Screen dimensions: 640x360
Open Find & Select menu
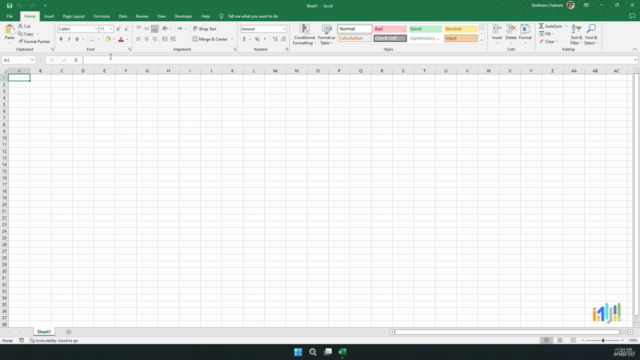591,34
